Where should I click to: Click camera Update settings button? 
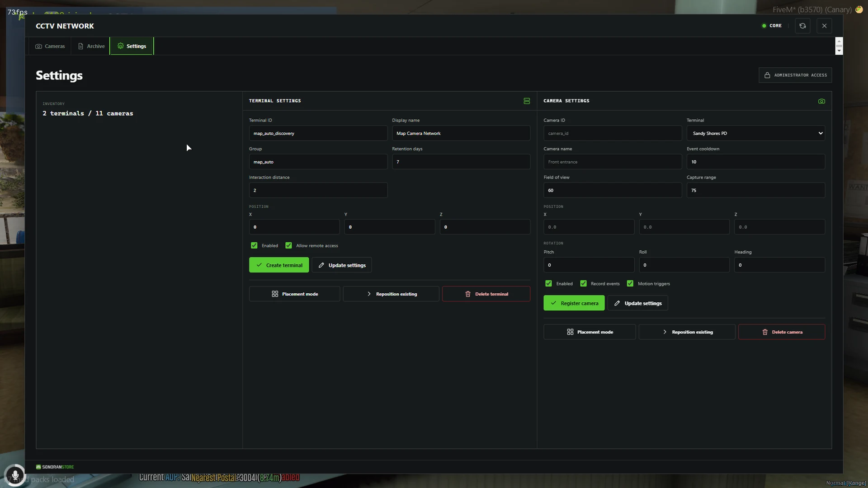point(637,303)
